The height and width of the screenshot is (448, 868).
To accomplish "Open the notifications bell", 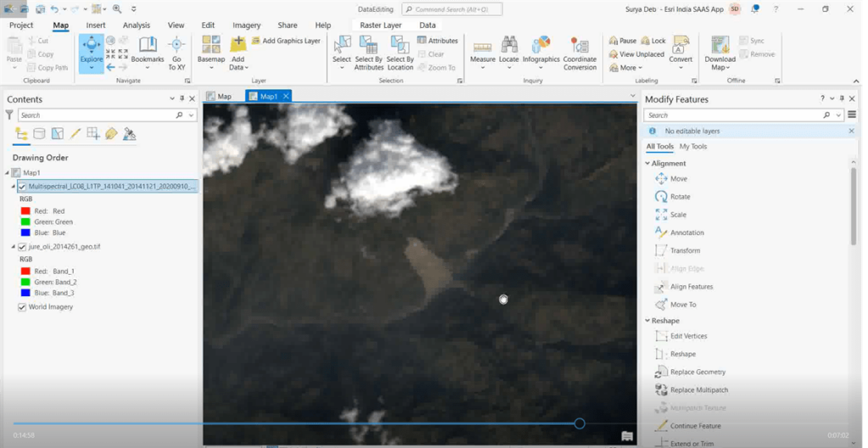I will coord(754,9).
